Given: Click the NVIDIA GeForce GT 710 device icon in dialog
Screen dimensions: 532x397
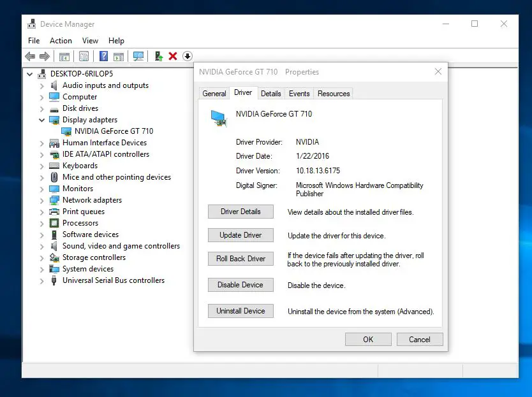Looking at the screenshot, I should pyautogui.click(x=218, y=119).
